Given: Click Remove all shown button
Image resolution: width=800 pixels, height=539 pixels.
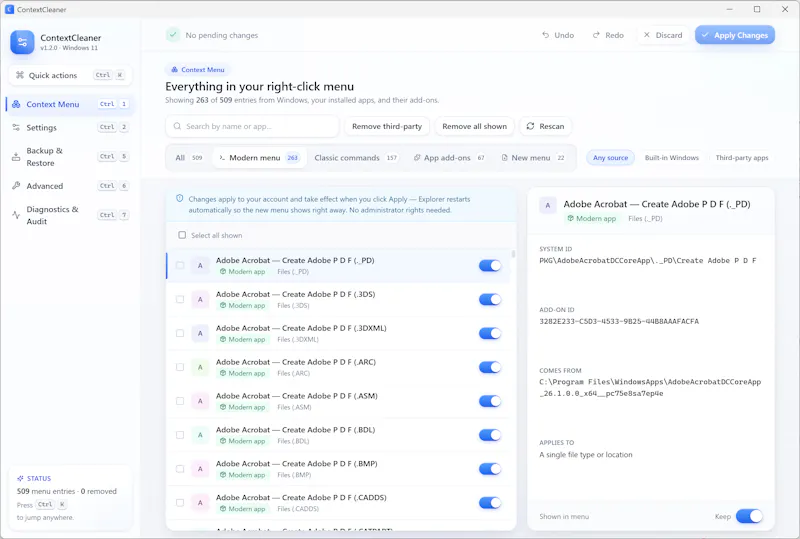Looking at the screenshot, I should coord(474,126).
